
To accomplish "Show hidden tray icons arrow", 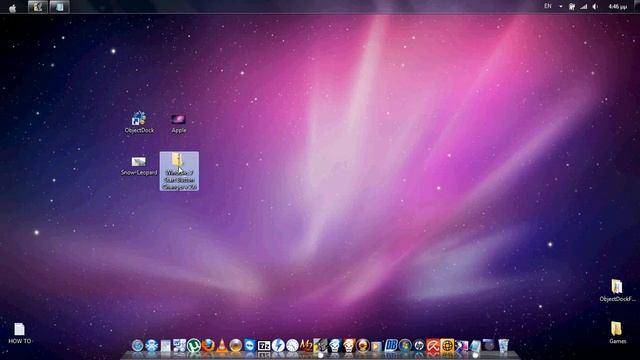I will [x=560, y=6].
